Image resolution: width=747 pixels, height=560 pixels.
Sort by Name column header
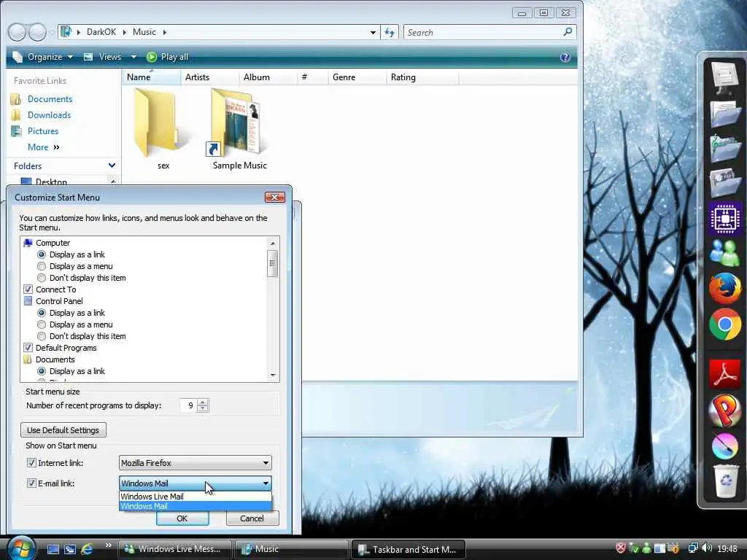tap(152, 77)
